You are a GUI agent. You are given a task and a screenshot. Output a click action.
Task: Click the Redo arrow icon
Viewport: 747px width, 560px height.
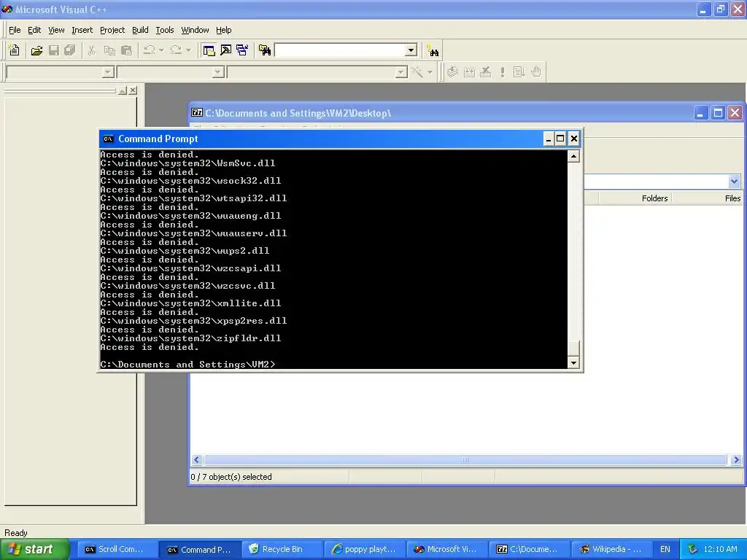[176, 50]
